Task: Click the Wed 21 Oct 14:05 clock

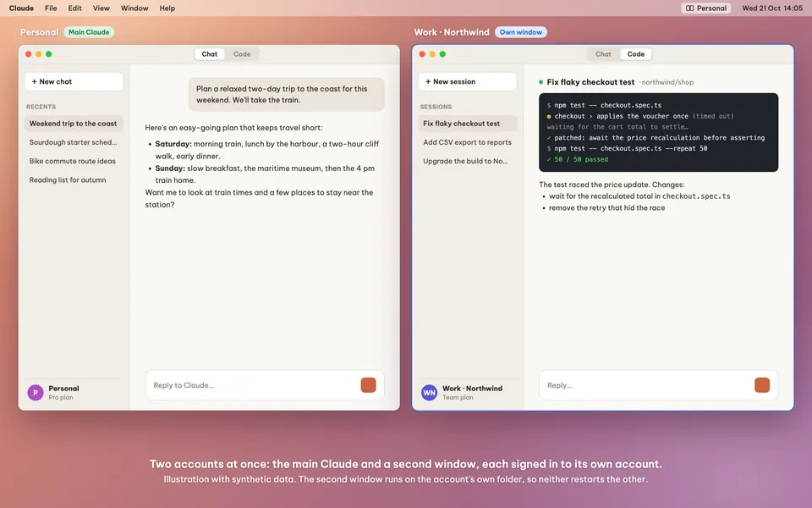Action: (x=772, y=8)
